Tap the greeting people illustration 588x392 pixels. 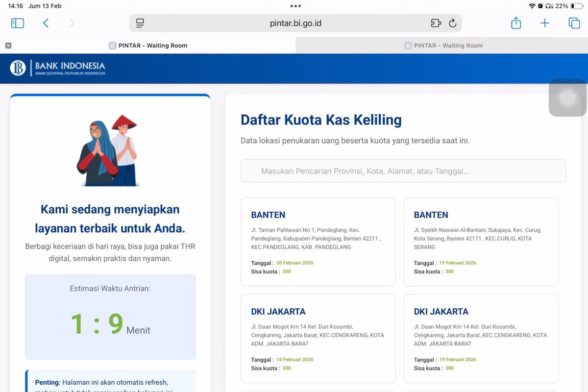pos(109,150)
